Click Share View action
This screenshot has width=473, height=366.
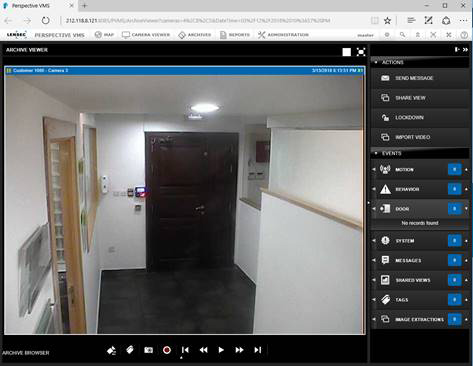[x=420, y=98]
